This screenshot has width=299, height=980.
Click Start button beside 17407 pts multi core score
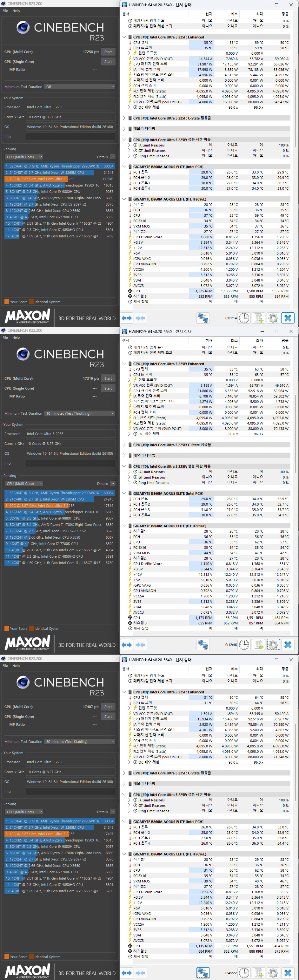coord(108,706)
